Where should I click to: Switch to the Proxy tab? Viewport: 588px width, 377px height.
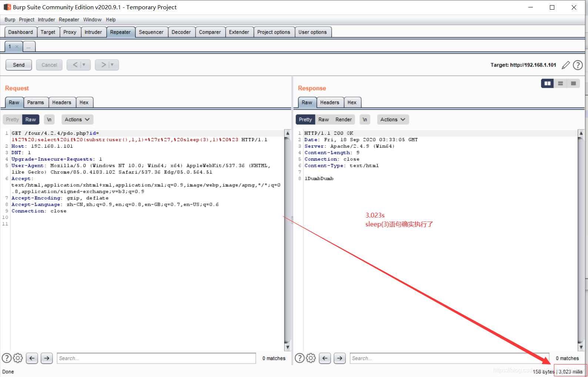70,32
